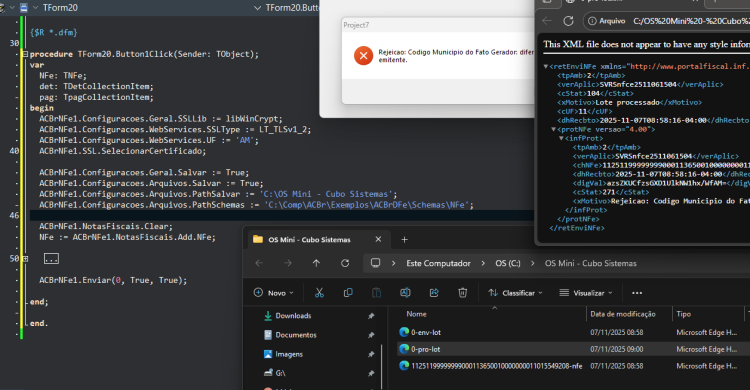
Task: Click the red error icon in Project7 dialog
Action: click(x=364, y=56)
